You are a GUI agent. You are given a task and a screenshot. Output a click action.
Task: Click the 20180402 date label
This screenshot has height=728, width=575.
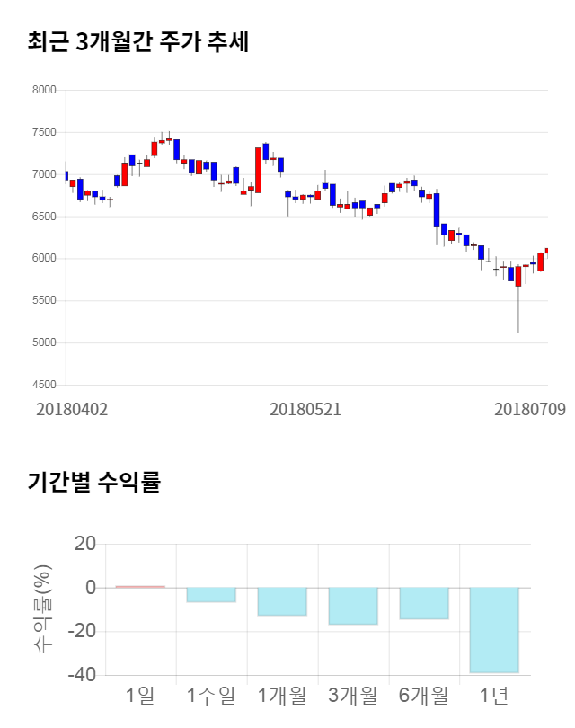pos(72,409)
